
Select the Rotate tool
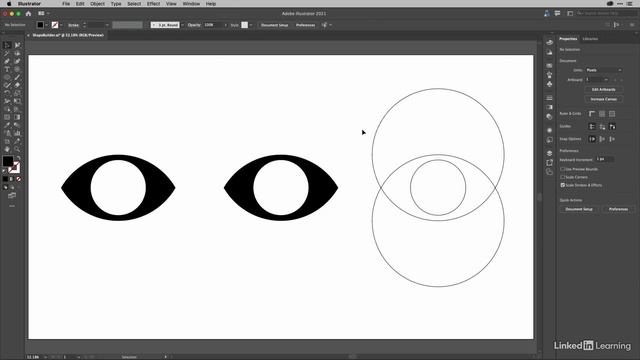[7, 93]
